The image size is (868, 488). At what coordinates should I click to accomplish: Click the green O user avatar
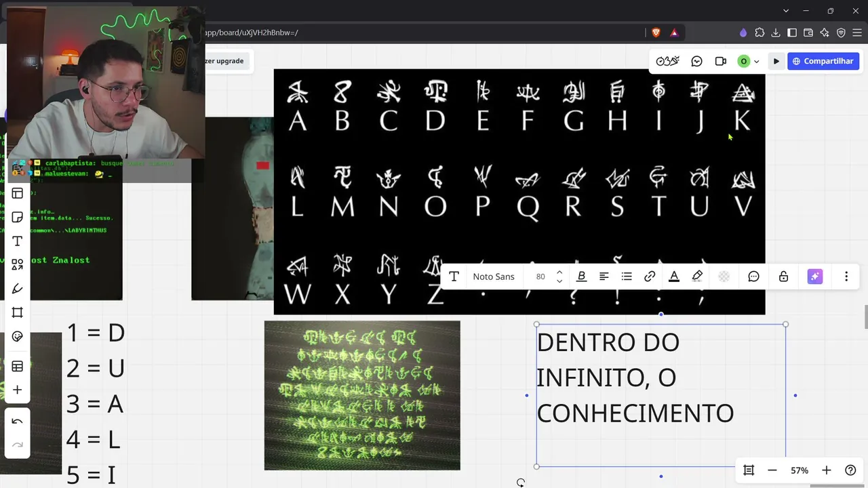tap(744, 61)
